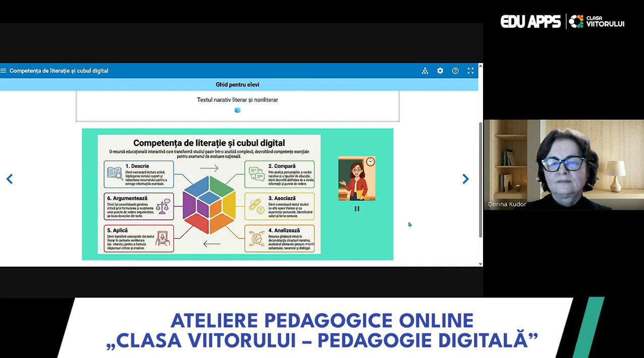The height and width of the screenshot is (358, 644).
Task: Go to the next slide arrow
Action: tap(465, 179)
